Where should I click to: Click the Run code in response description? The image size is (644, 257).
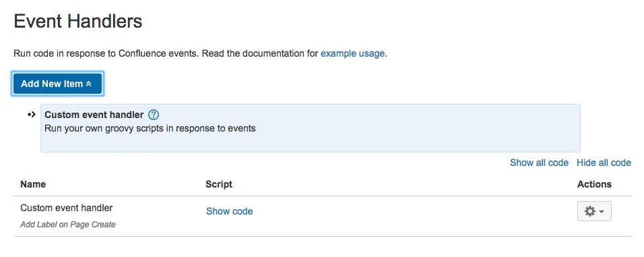click(201, 53)
